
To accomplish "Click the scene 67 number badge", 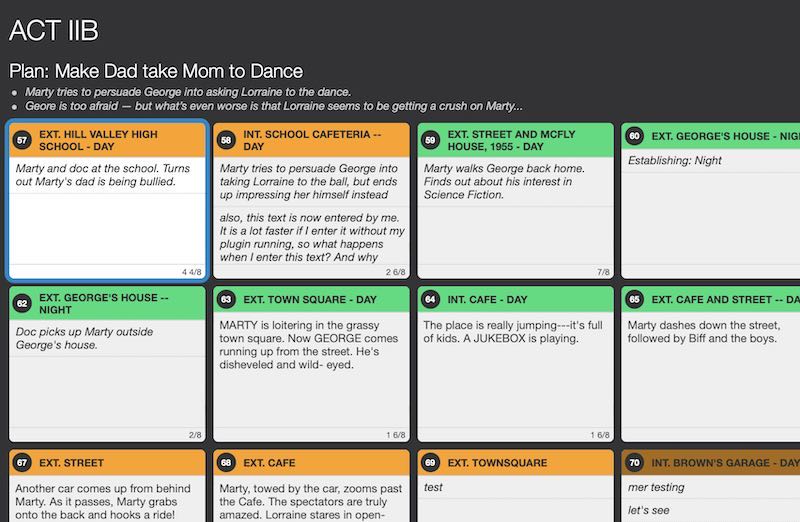I will click(22, 463).
